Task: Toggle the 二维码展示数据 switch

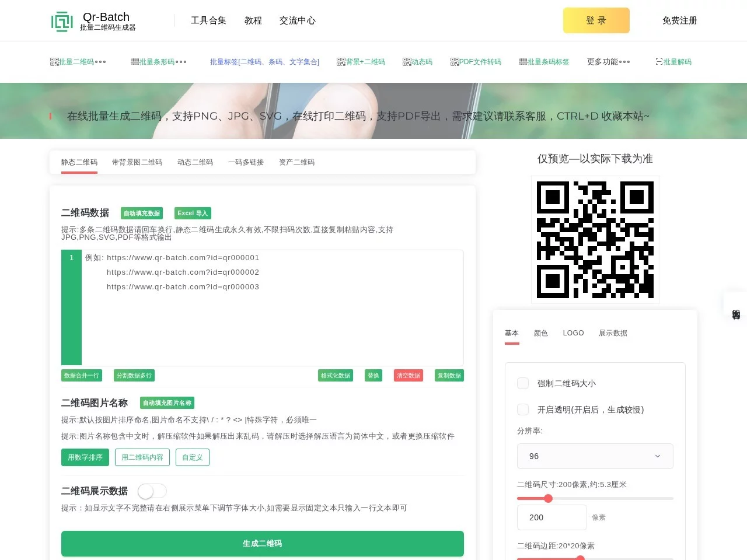Action: tap(152, 491)
